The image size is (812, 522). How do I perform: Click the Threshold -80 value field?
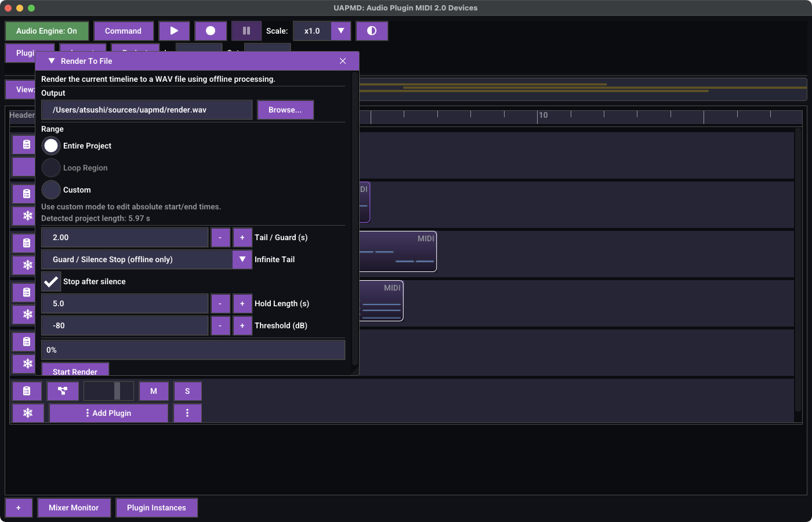pyautogui.click(x=125, y=325)
